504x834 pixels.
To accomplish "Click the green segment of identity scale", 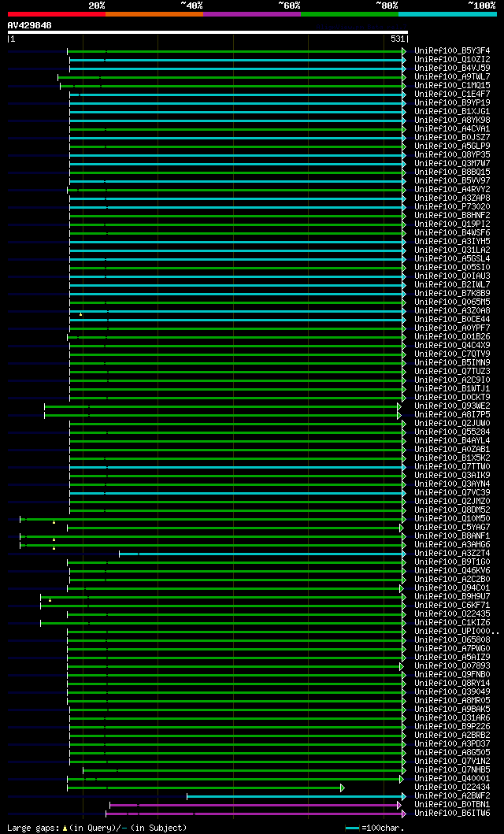I will (350, 14).
